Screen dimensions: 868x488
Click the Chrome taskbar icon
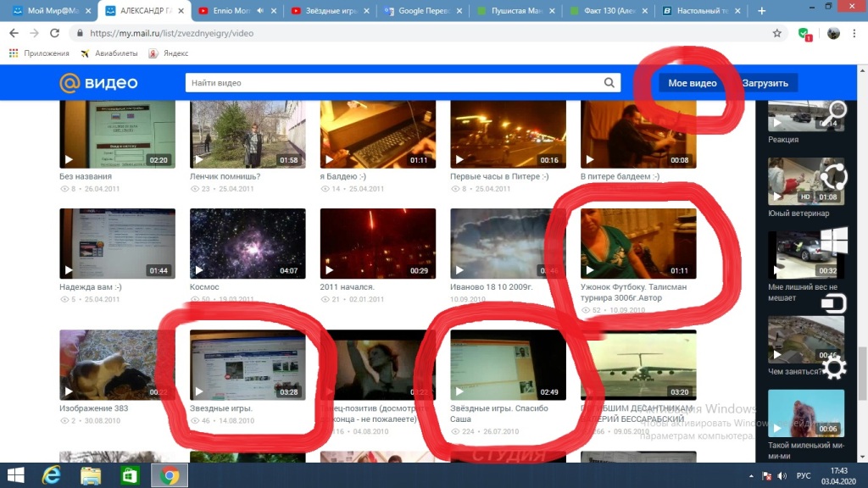[170, 475]
